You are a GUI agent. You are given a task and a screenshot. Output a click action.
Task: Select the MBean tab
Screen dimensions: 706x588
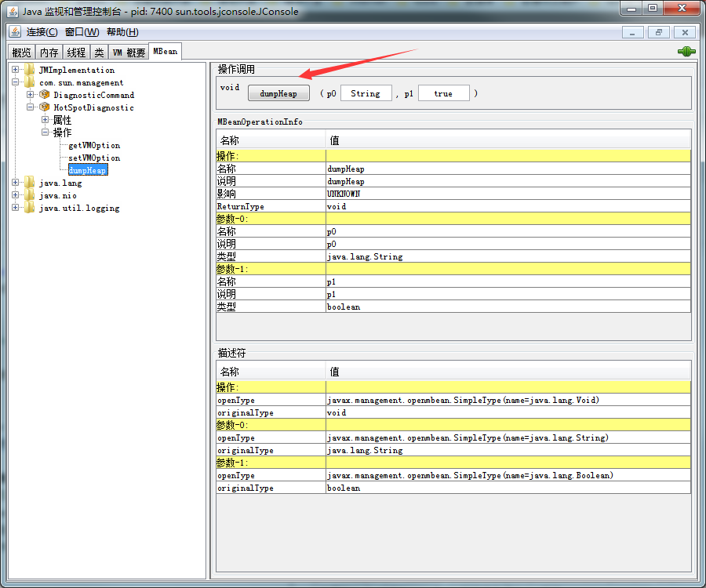[x=166, y=51]
